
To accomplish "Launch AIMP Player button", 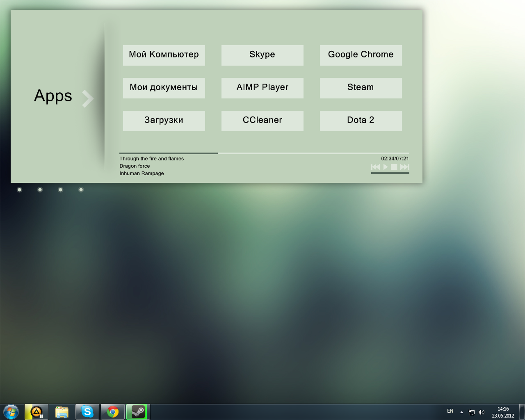I will 262,88.
